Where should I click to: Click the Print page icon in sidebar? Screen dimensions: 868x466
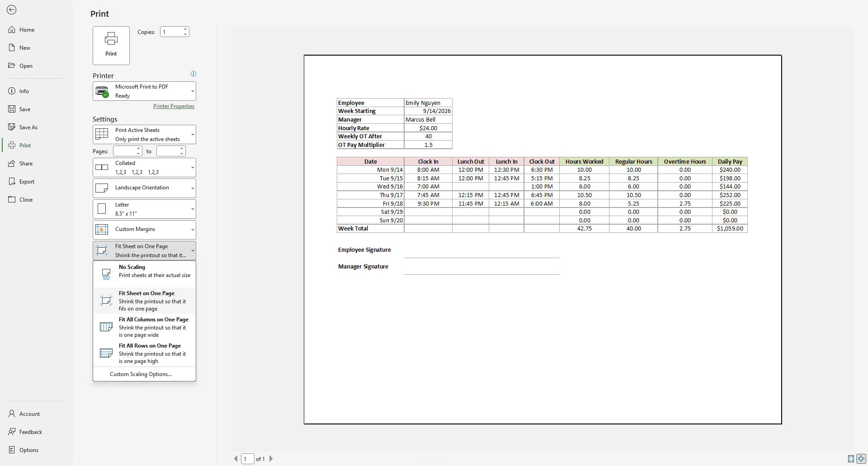click(x=12, y=146)
